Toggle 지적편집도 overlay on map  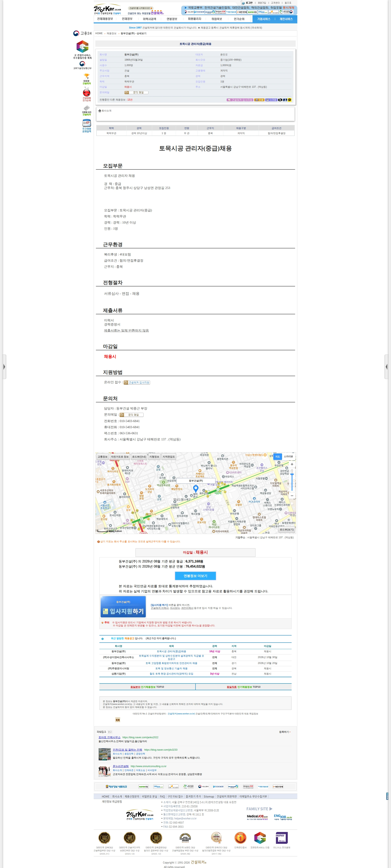[x=169, y=457]
